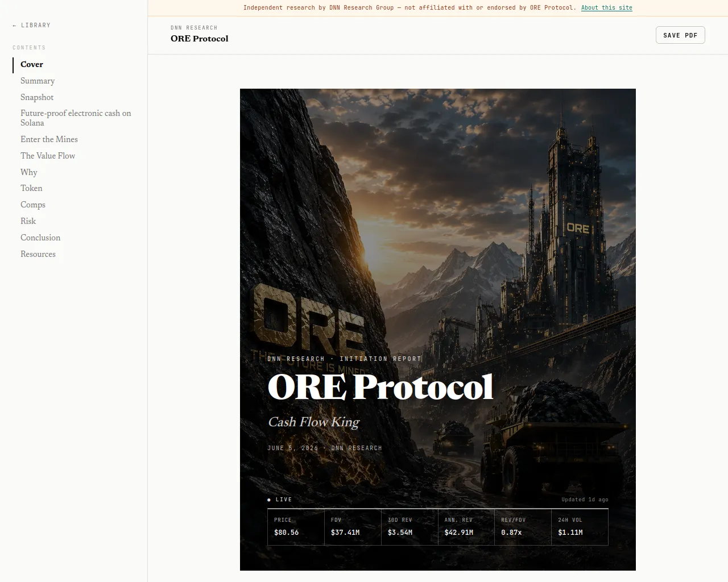Click the June 5, 2026 date line
Viewport: 728px width, 582px height.
point(325,448)
